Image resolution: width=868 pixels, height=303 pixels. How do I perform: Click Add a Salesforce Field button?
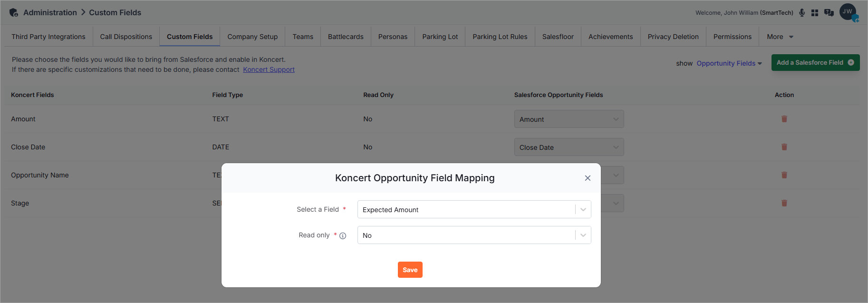[x=815, y=62]
